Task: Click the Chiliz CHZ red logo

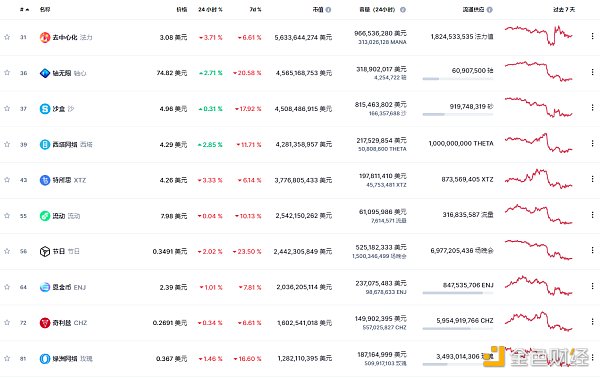Action: point(45,323)
